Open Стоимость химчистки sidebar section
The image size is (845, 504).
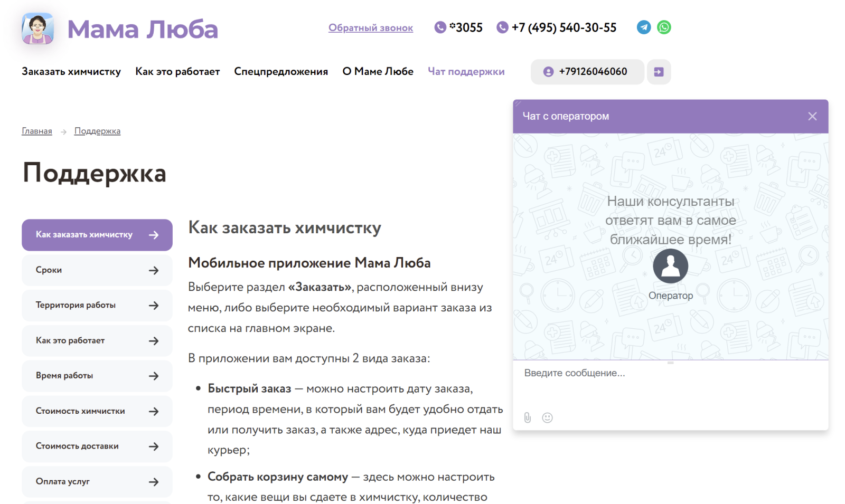point(97,411)
